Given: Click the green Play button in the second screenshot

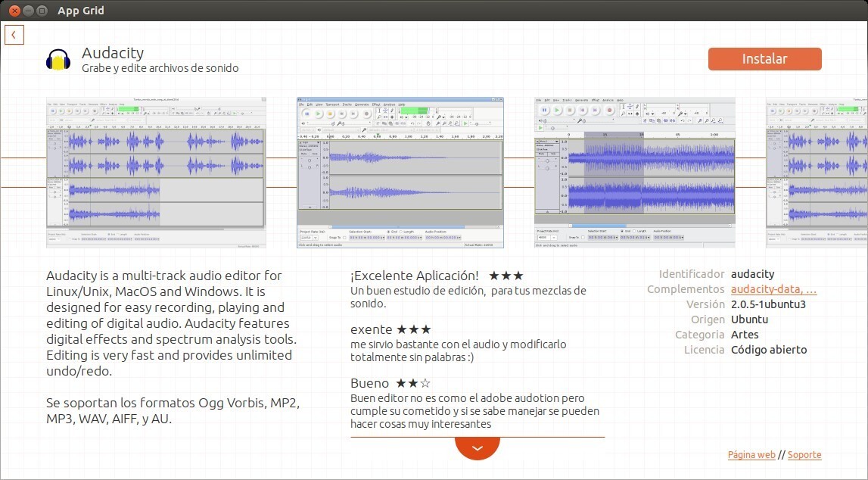Looking at the screenshot, I should click(x=319, y=113).
